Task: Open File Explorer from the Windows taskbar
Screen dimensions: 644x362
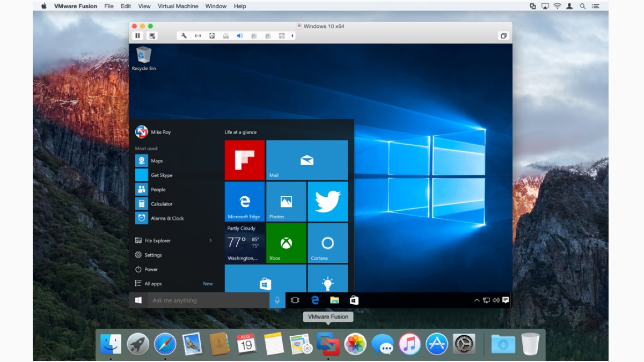Action: 334,300
